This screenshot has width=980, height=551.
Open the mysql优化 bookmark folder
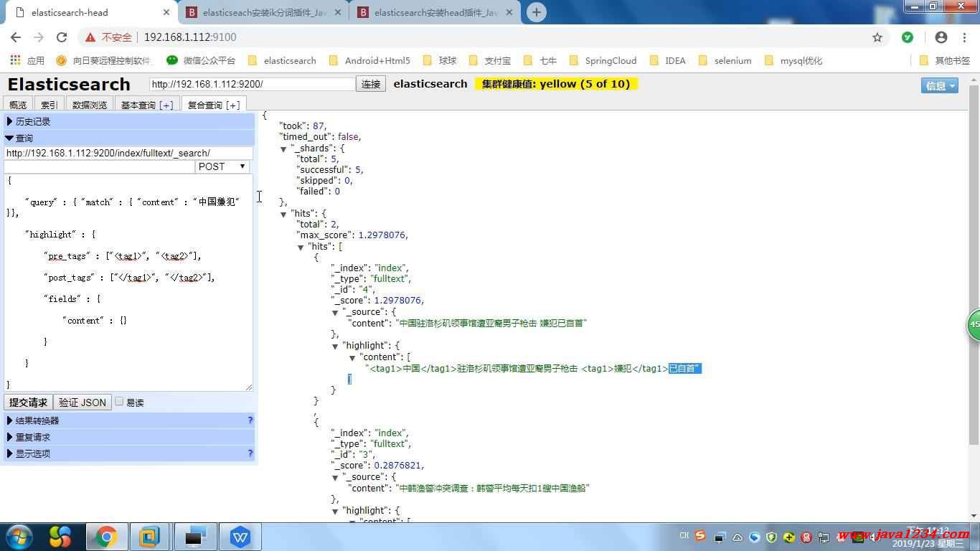click(793, 60)
